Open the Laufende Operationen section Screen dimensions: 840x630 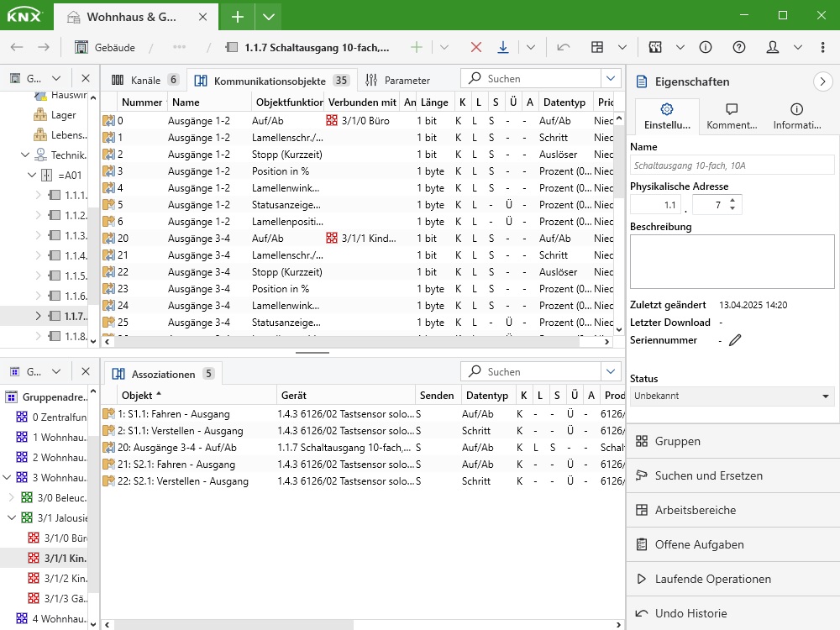[712, 579]
